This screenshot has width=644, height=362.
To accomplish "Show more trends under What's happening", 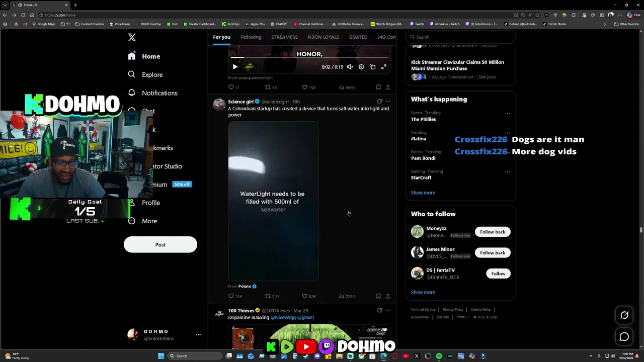I will coord(423,193).
